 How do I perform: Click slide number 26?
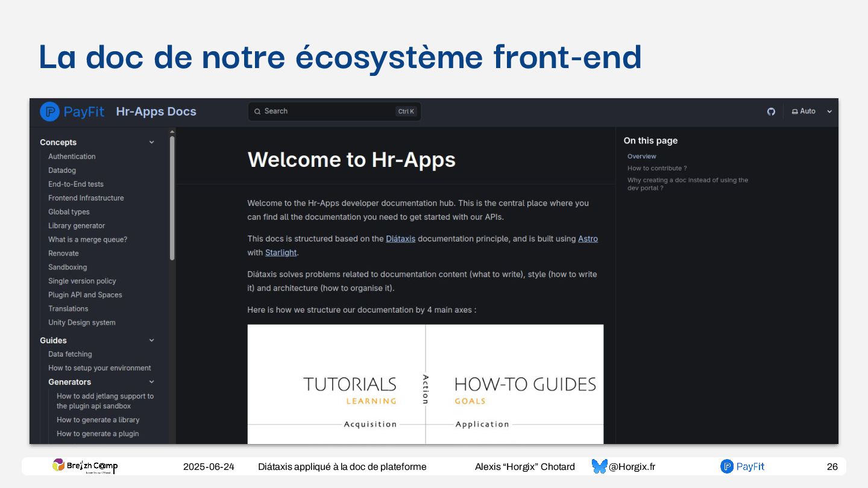pyautogui.click(x=832, y=467)
